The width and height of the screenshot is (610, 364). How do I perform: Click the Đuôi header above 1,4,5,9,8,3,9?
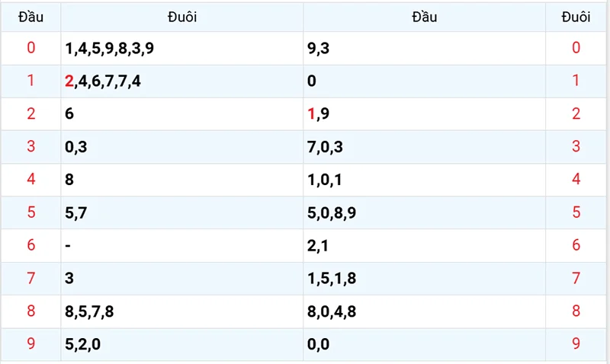(x=181, y=17)
